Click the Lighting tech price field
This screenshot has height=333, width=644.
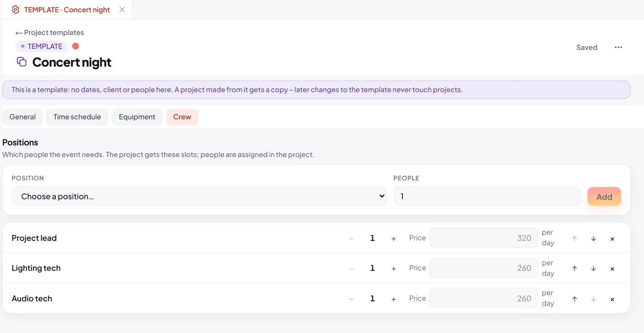pos(483,268)
